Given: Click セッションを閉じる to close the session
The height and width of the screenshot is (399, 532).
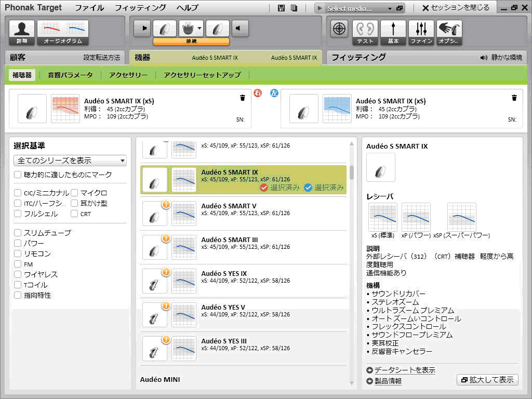Looking at the screenshot, I should (x=456, y=8).
